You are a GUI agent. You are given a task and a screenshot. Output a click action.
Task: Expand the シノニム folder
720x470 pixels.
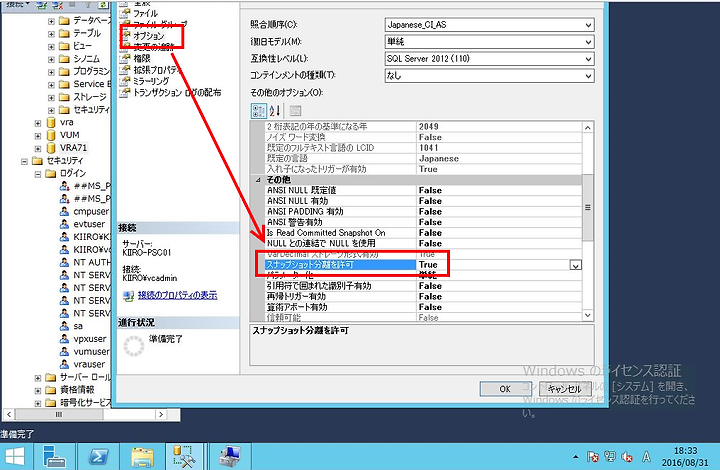[51, 59]
